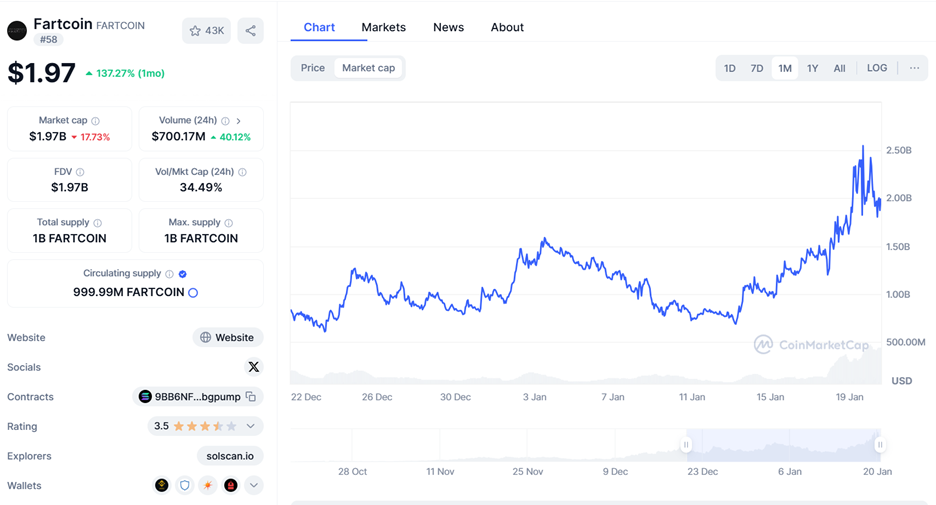Click the left range handle on timeline navigator
The height and width of the screenshot is (505, 936).
686,445
